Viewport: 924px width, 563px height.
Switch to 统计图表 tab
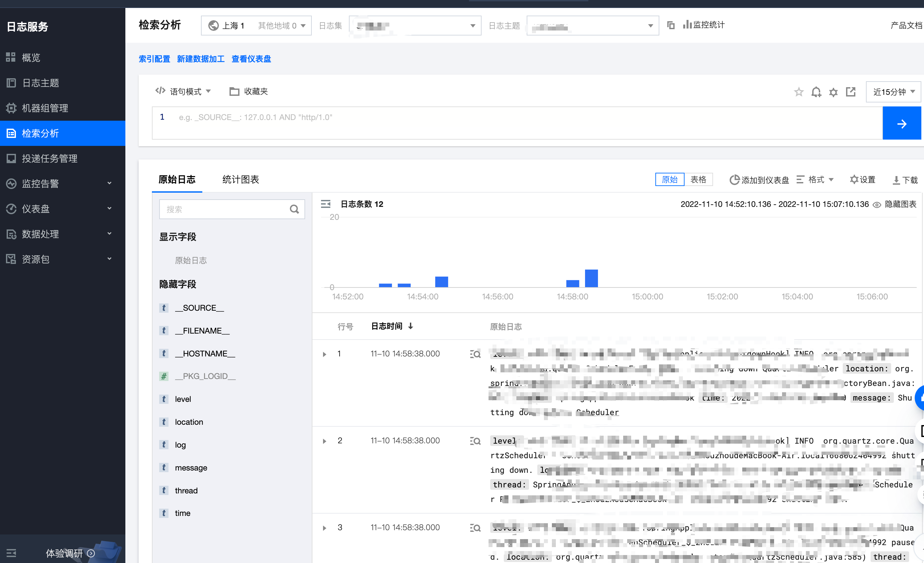(240, 180)
